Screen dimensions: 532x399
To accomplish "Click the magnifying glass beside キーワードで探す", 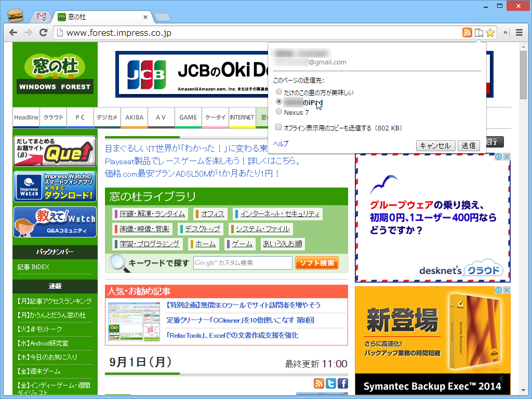I will (x=118, y=262).
